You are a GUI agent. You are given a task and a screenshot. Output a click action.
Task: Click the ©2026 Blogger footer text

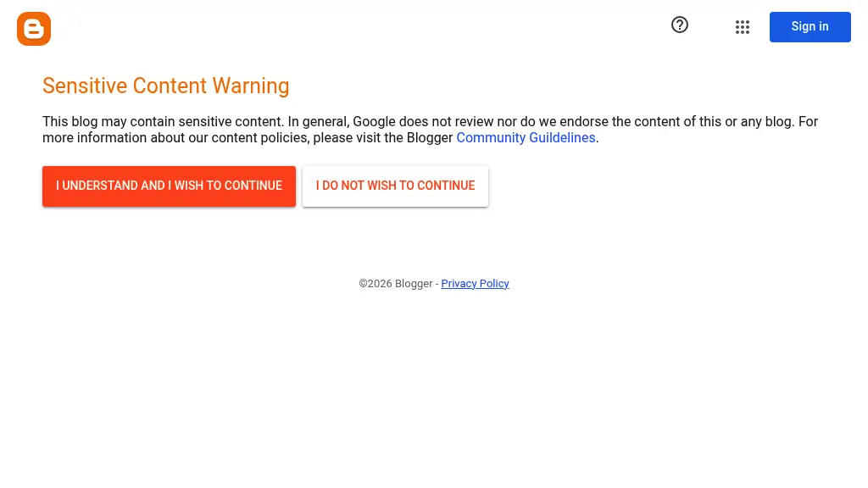pos(395,284)
